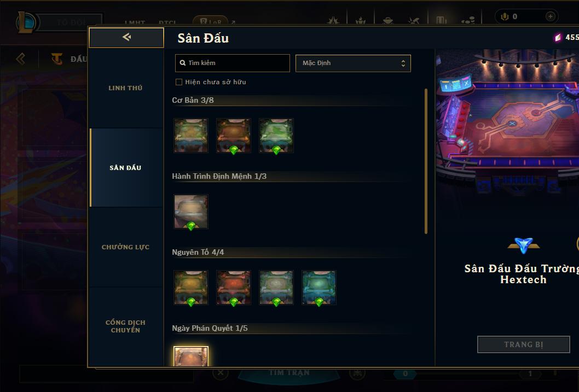Switch to the Linh Thú tab
The image size is (579, 392).
(125, 88)
